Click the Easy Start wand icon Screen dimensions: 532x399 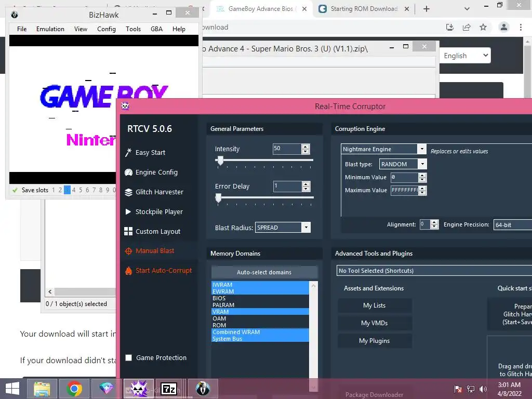coord(128,153)
